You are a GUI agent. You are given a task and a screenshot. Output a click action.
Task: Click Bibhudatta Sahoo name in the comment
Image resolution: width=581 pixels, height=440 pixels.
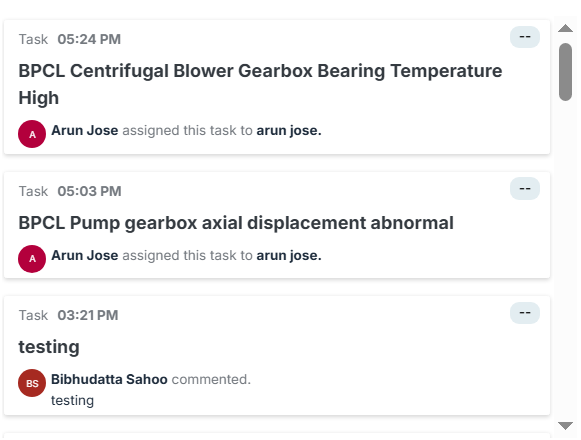[x=109, y=379]
